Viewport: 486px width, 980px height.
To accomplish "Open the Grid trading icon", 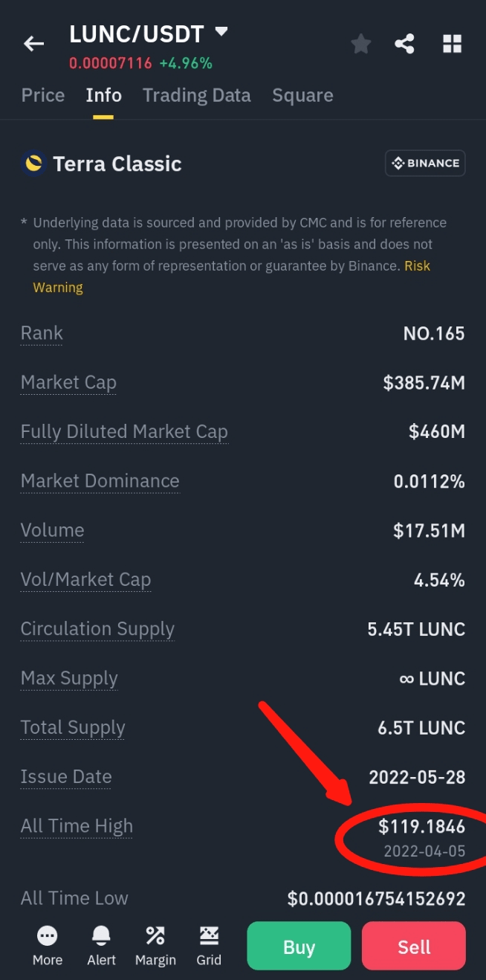I will pyautogui.click(x=209, y=935).
